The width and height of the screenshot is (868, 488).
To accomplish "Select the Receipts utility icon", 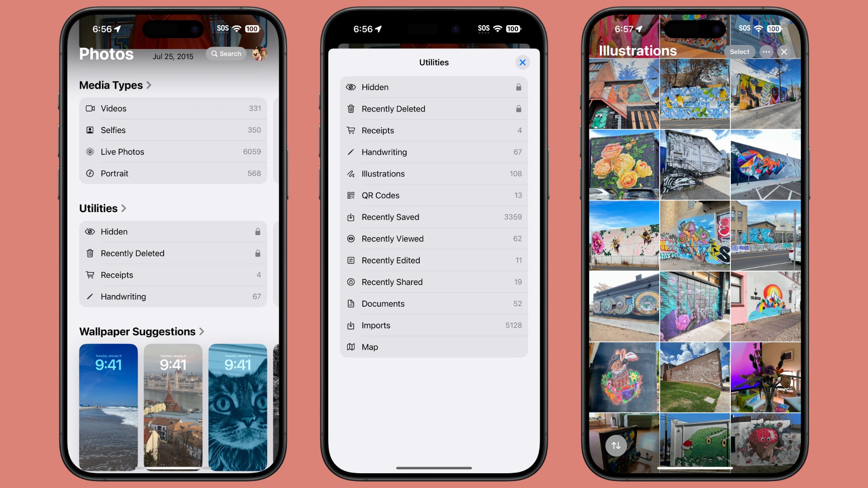I will coord(351,130).
